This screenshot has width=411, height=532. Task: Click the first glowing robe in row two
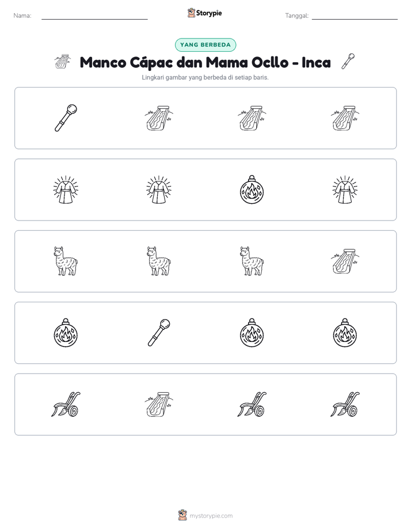click(x=66, y=189)
